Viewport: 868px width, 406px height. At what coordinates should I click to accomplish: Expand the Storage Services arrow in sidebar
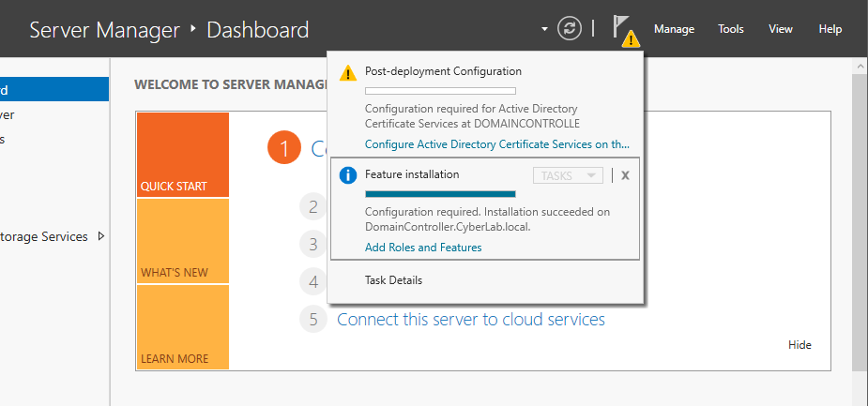pyautogui.click(x=101, y=236)
